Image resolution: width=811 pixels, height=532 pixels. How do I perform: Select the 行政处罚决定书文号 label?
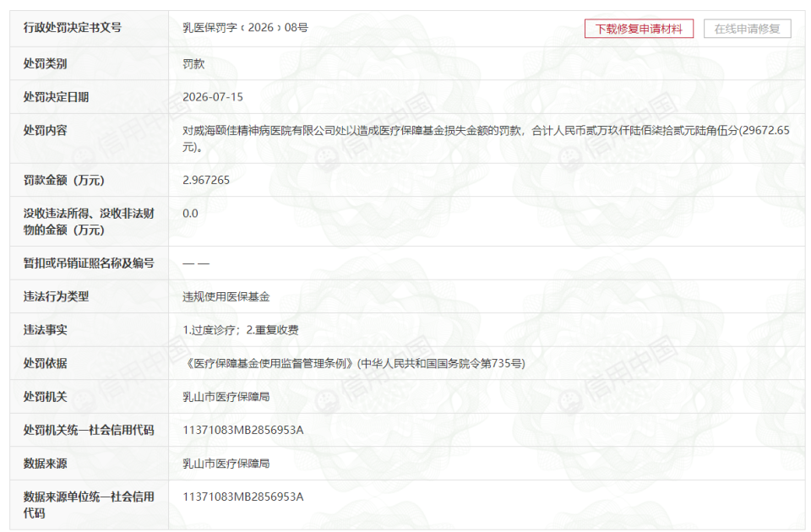73,27
